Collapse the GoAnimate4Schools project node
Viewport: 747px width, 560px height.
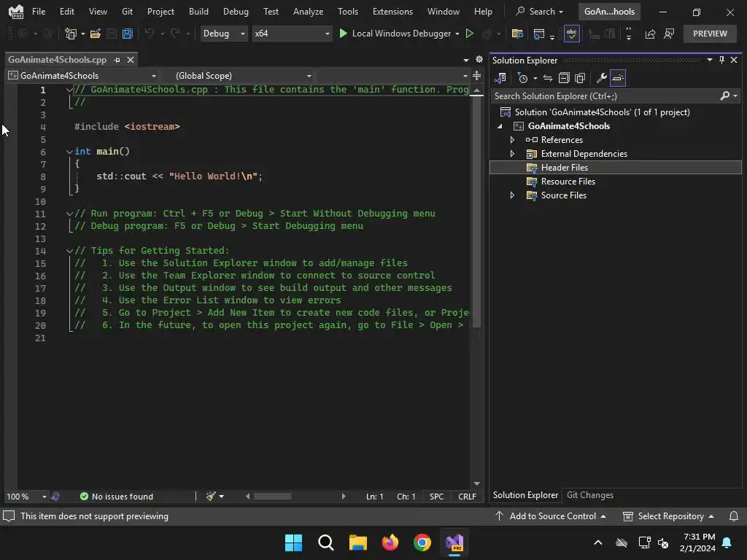(500, 126)
